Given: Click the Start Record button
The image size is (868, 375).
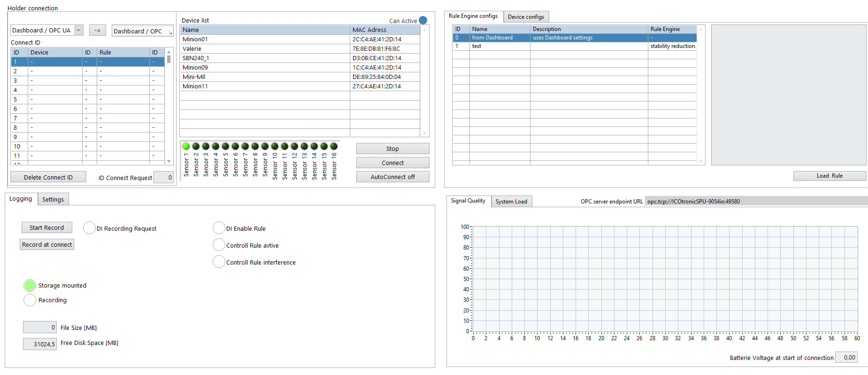Looking at the screenshot, I should 47,227.
